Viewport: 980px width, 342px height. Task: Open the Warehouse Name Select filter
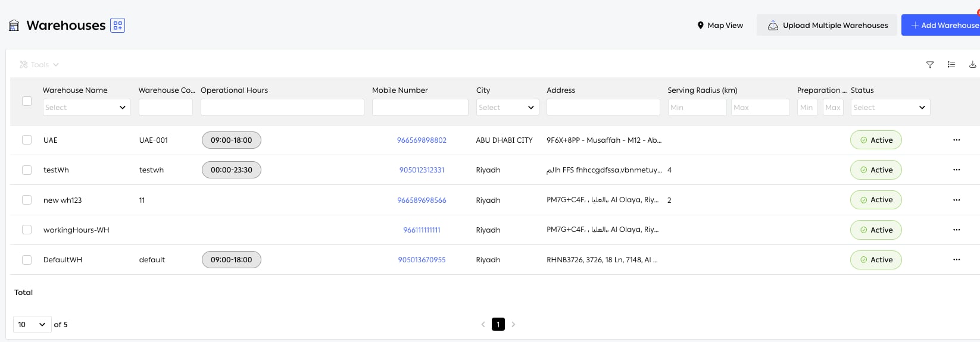click(x=87, y=107)
